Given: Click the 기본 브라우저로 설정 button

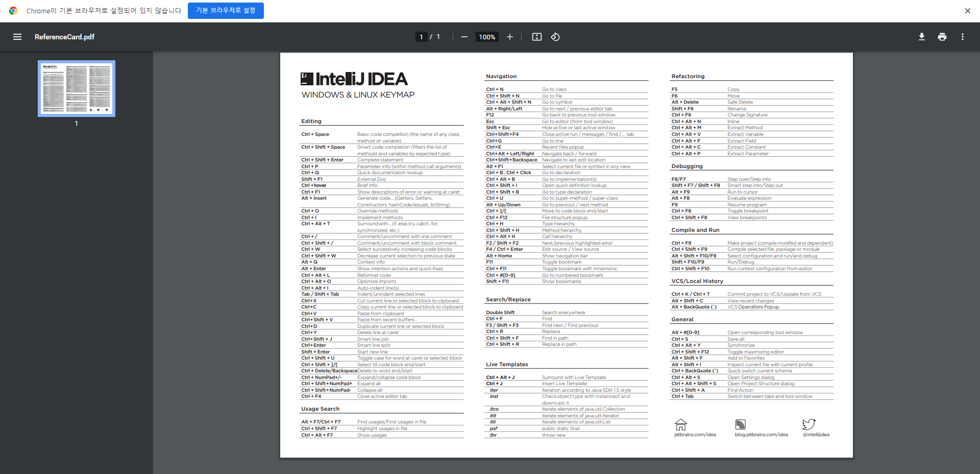Looking at the screenshot, I should [226, 11].
